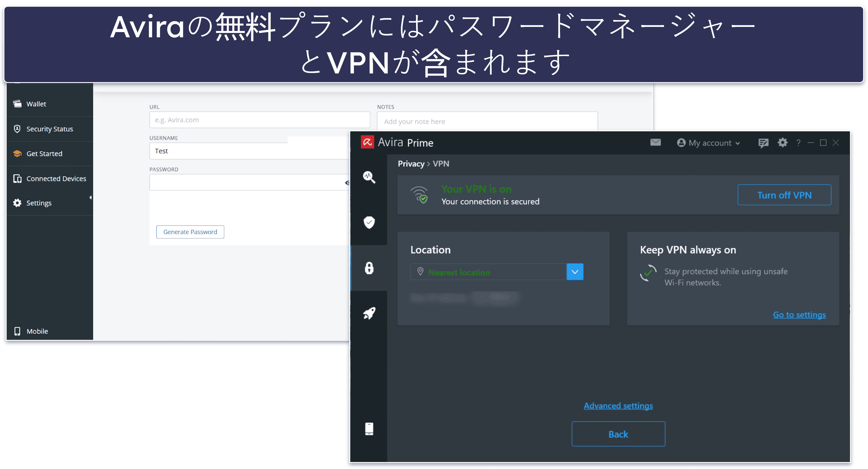The width and height of the screenshot is (868, 469).
Task: Minimize the Avira Prime window
Action: 811,143
